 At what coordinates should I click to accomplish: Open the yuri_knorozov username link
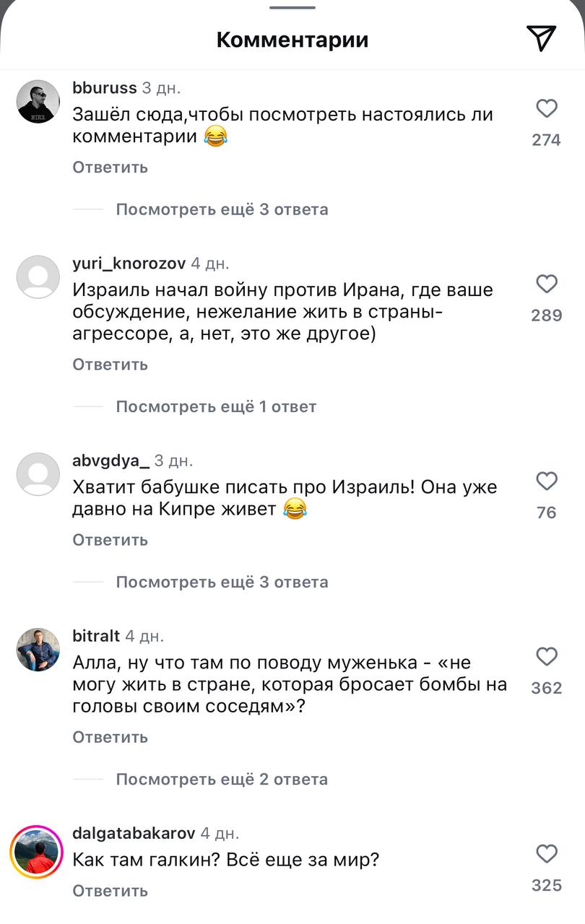[129, 263]
